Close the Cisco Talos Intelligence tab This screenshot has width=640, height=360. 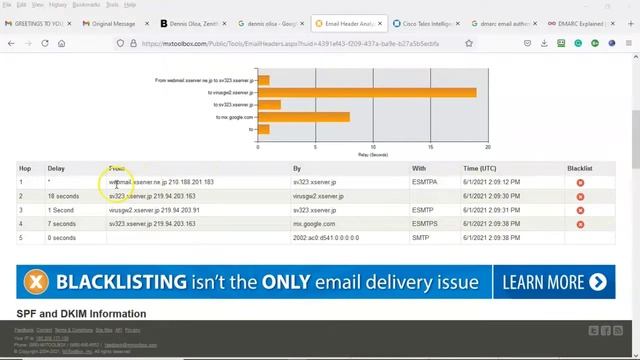coord(458,24)
